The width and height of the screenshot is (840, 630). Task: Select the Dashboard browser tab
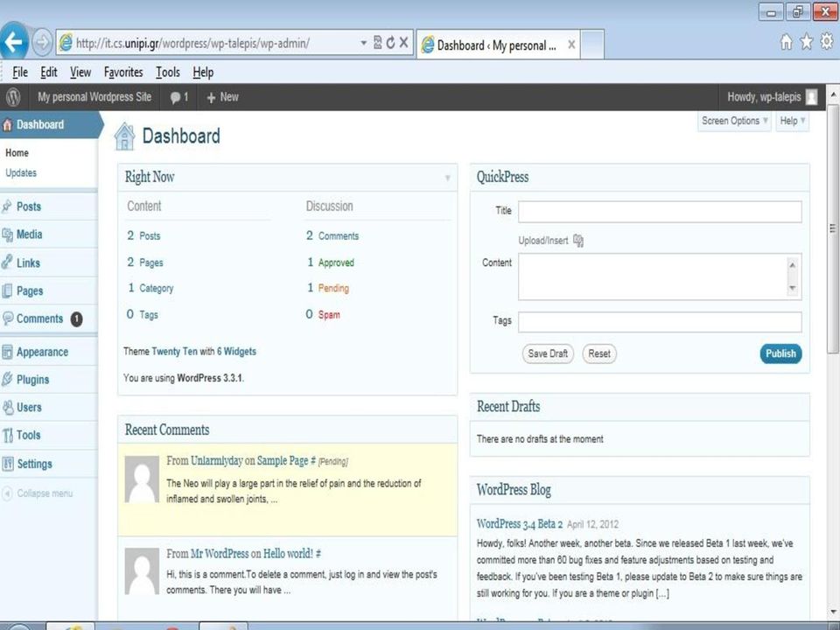coord(496,45)
